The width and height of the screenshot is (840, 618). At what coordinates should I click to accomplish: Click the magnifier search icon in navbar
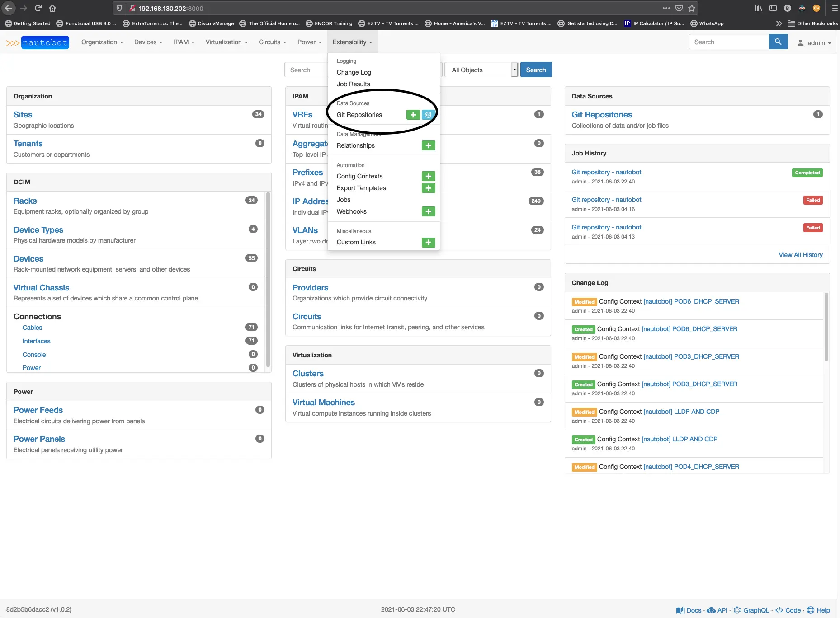778,42
